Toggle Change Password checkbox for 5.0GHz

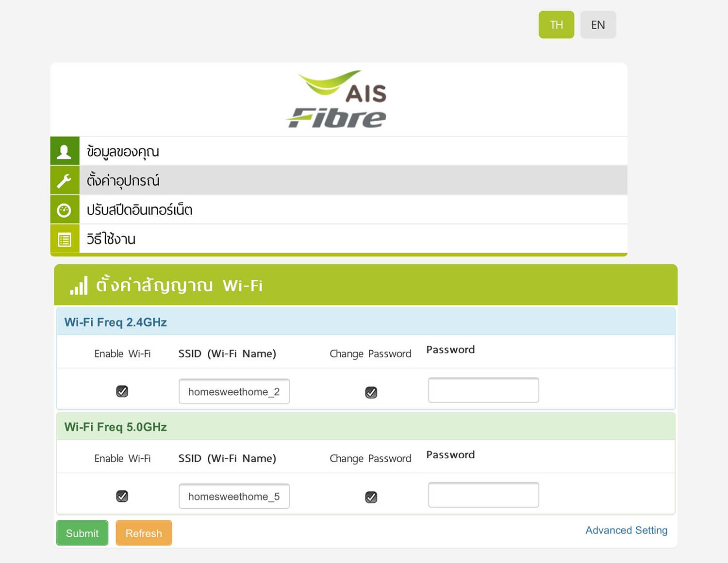pyautogui.click(x=371, y=497)
